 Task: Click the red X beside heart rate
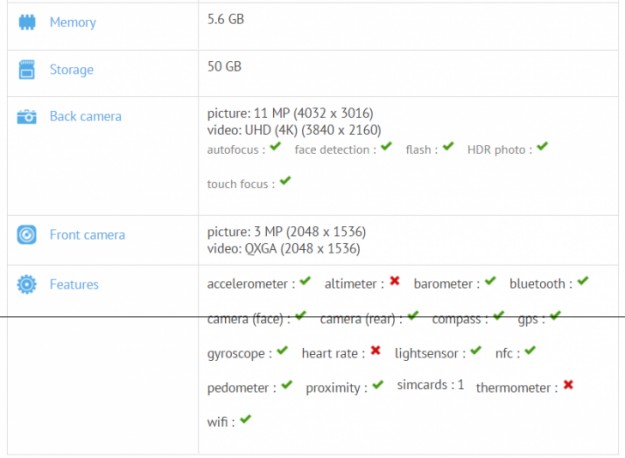[x=376, y=351]
